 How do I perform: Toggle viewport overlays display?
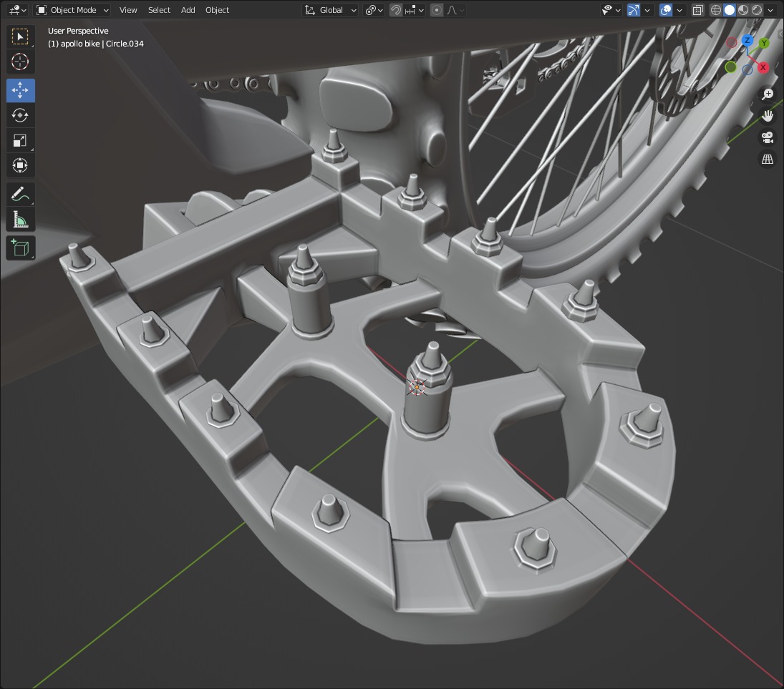click(666, 10)
